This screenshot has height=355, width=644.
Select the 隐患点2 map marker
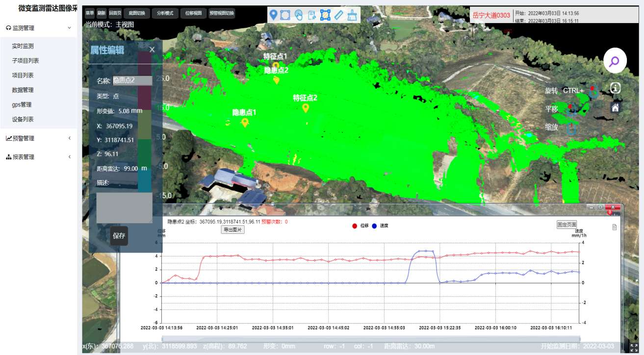276,80
